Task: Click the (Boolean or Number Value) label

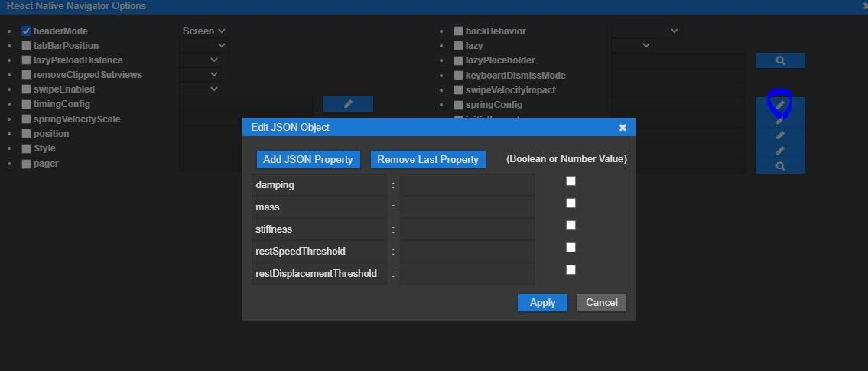Action: [x=567, y=159]
